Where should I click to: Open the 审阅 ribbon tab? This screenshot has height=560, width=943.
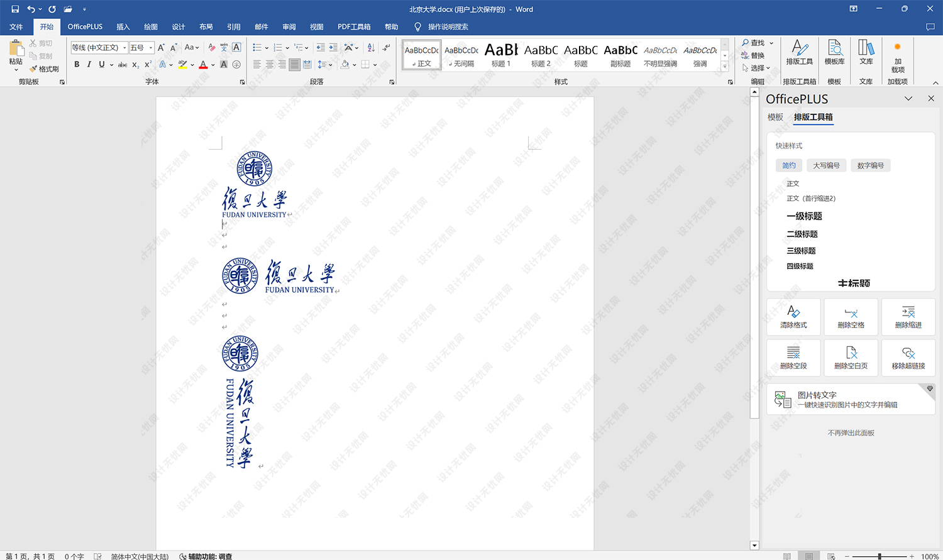click(289, 26)
